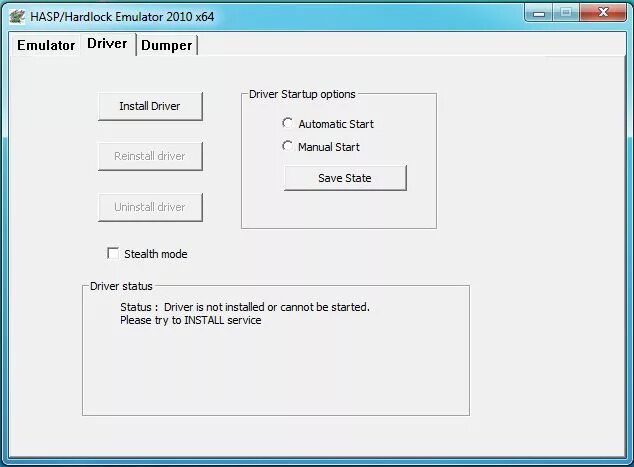
Task: Click the greyed-out Reinstall driver button
Action: tap(150, 156)
